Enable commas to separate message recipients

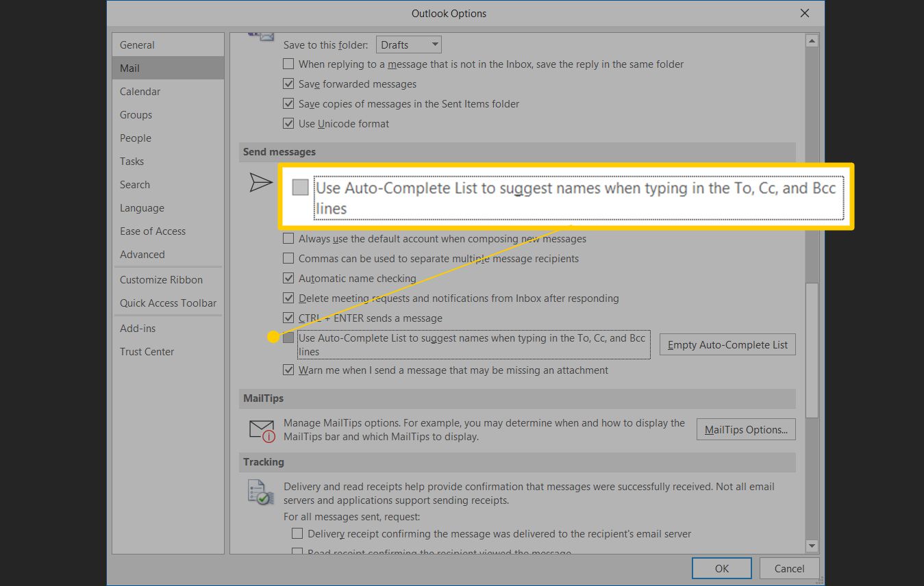point(288,259)
